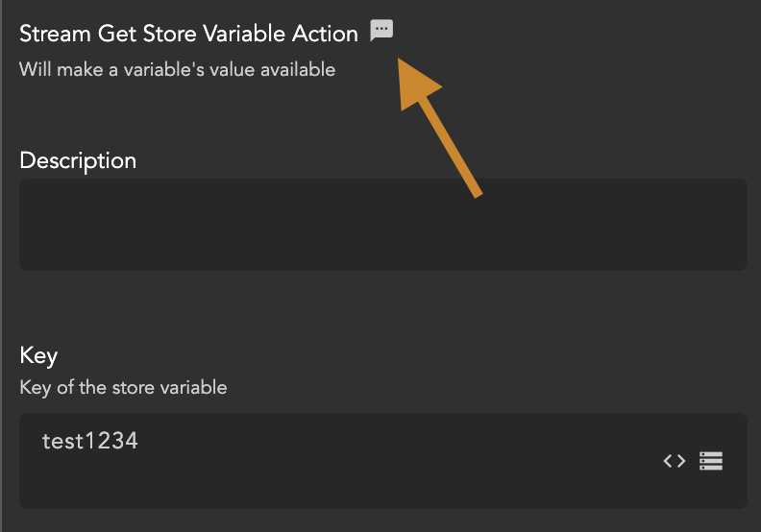Viewport: 761px width, 532px height.
Task: Click the "Key of the store variable" hint
Action: click(x=123, y=388)
